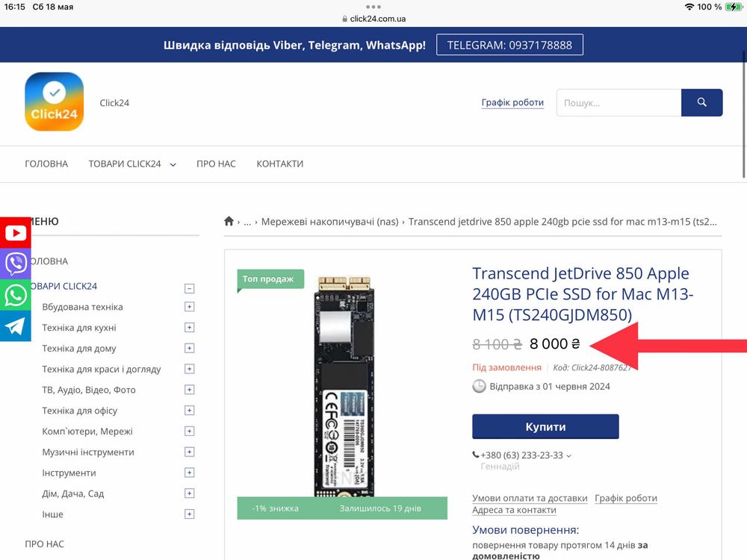Click the Transcend JetDrive 850 product title

pyautogui.click(x=583, y=293)
